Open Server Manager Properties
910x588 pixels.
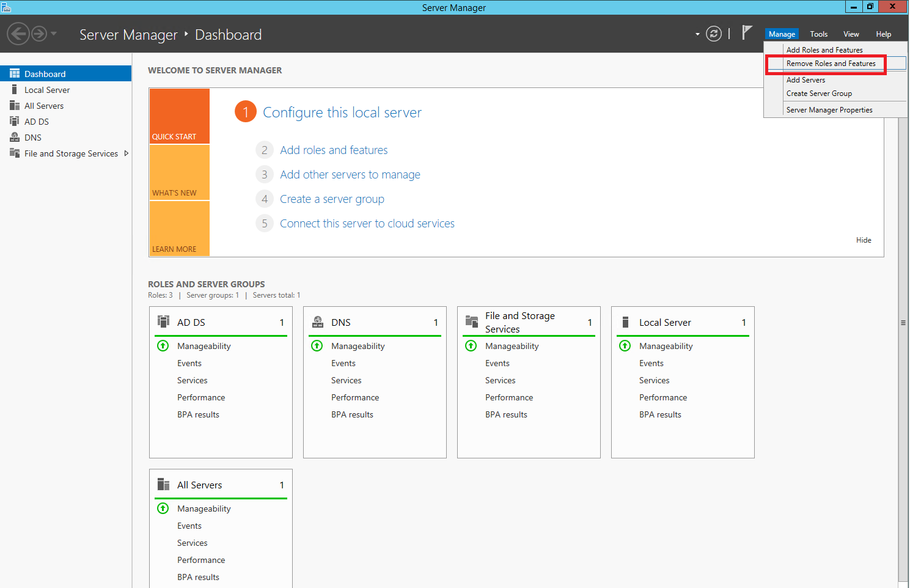tap(829, 110)
